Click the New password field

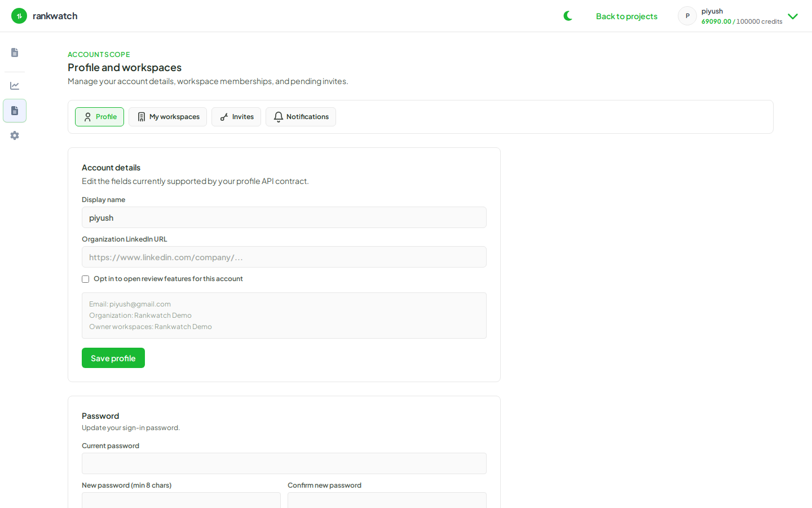click(x=181, y=500)
